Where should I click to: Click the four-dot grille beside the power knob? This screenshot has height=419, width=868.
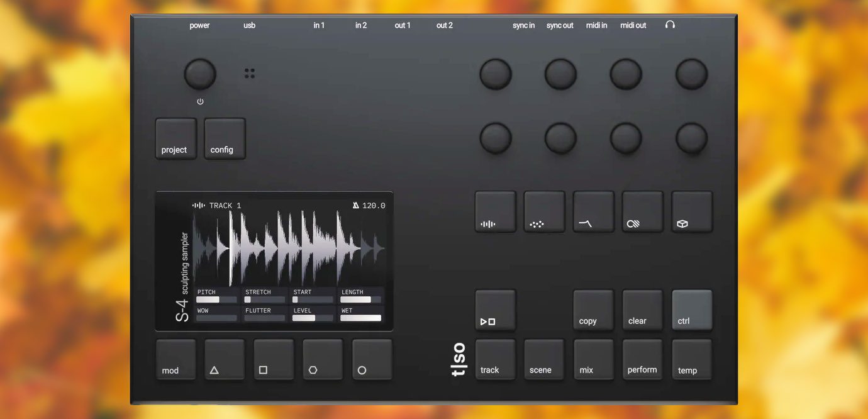250,74
